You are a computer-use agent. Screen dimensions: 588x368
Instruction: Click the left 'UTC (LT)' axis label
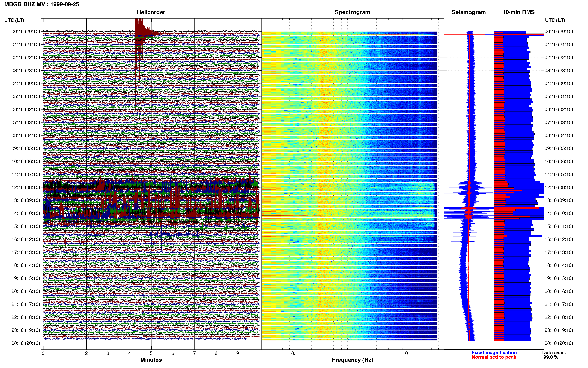14,20
